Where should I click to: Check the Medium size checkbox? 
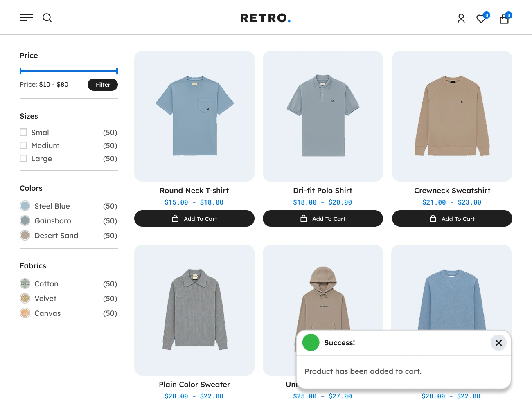(x=23, y=145)
